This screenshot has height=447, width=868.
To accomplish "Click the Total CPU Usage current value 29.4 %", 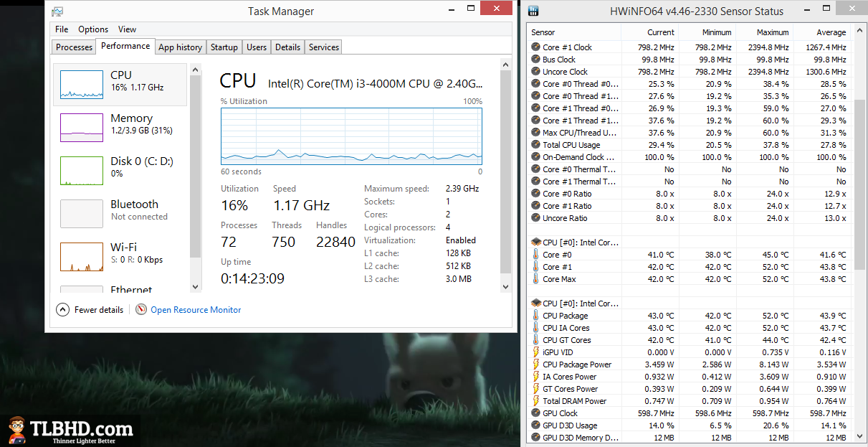I will [661, 145].
